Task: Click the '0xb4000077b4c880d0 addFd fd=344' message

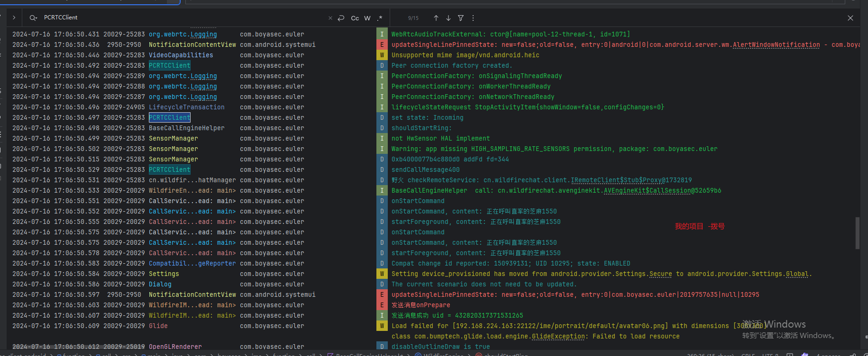Action: 450,159
